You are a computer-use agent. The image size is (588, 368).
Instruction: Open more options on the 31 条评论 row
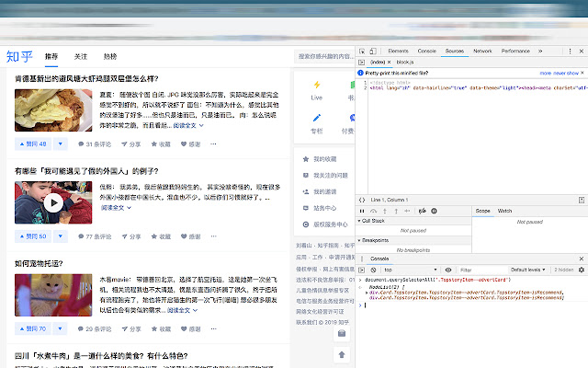(213, 144)
